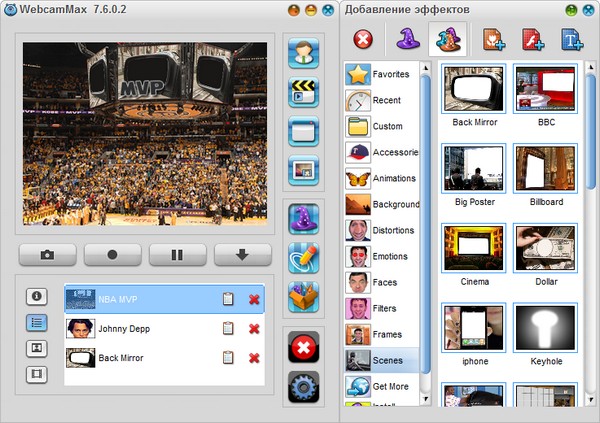Switch to the info view toggle
The image size is (600, 423).
[36, 297]
